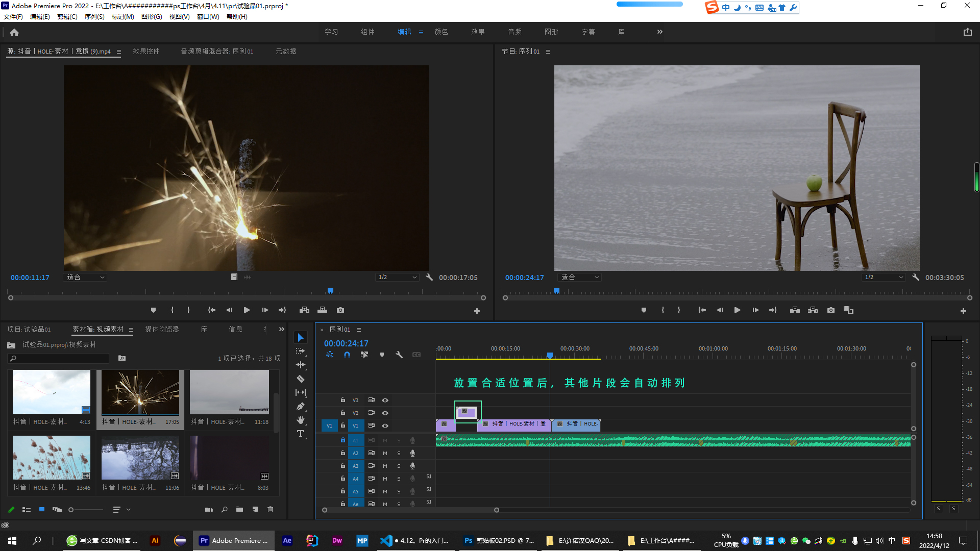
Task: Select the Pen tool
Action: tap(301, 406)
